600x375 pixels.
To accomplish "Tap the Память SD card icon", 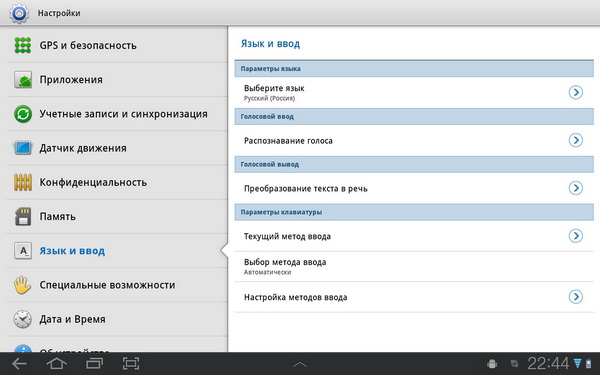I will (x=23, y=216).
